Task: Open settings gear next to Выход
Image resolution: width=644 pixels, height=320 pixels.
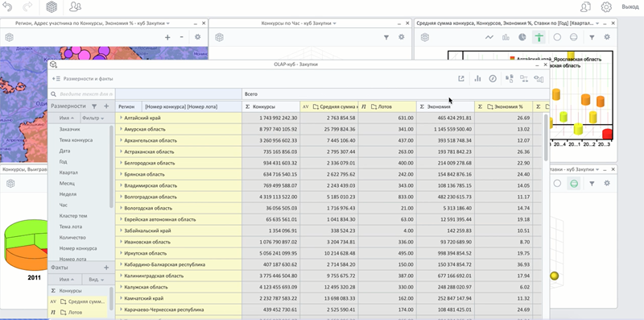Action: tap(606, 7)
